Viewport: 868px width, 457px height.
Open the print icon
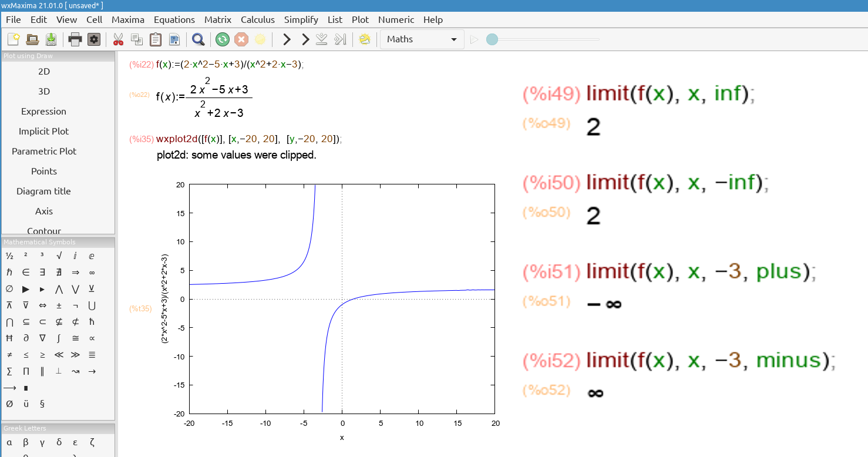[x=75, y=39]
